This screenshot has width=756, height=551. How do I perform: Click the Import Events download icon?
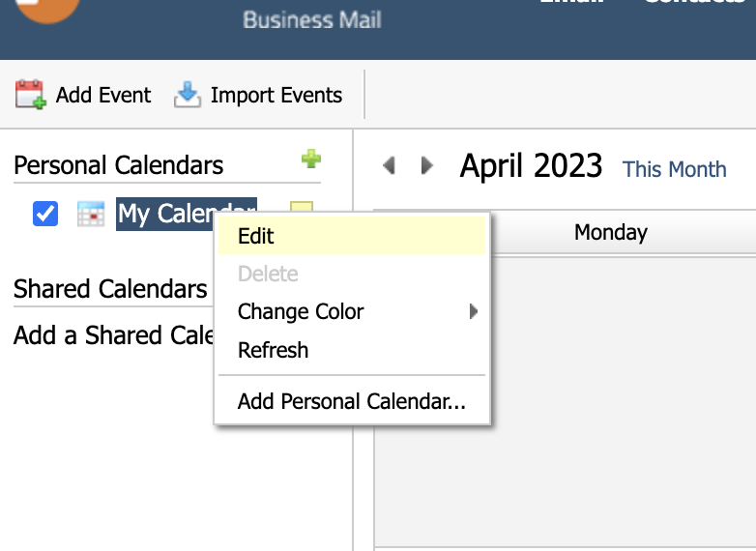click(188, 95)
